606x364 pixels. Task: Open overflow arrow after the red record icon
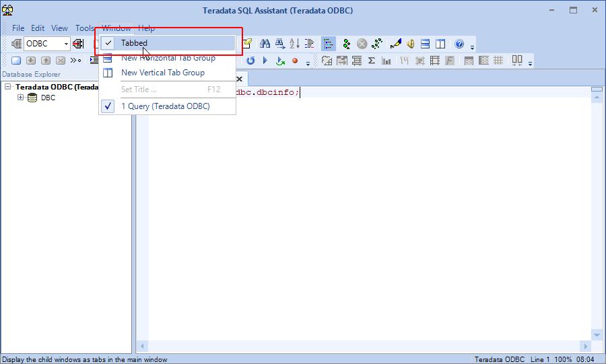[308, 64]
